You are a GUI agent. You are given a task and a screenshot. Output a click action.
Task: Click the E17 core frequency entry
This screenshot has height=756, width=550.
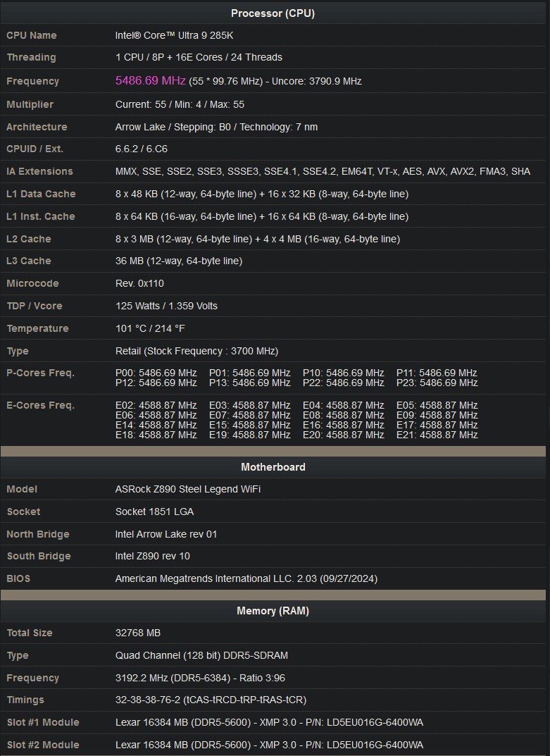(437, 426)
